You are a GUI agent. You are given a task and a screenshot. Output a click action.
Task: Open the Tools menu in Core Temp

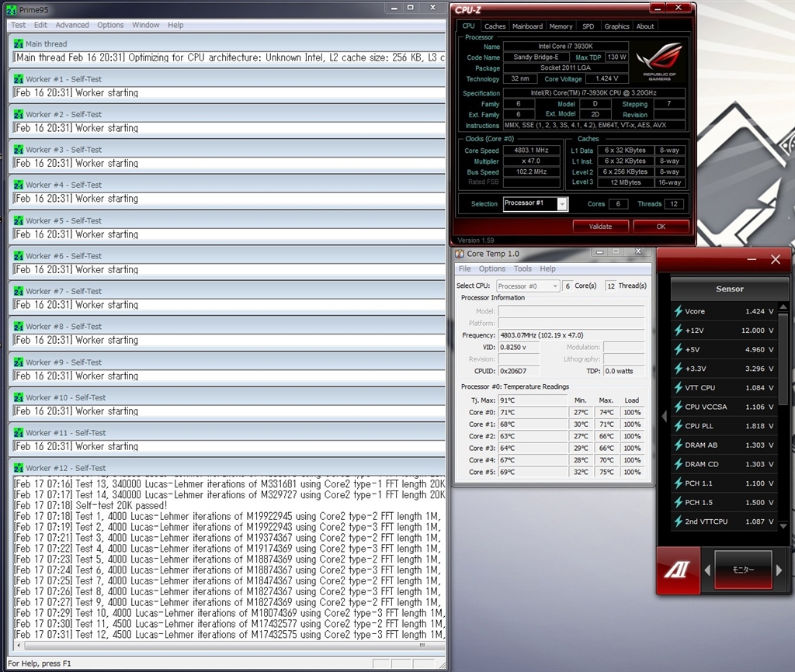point(522,269)
